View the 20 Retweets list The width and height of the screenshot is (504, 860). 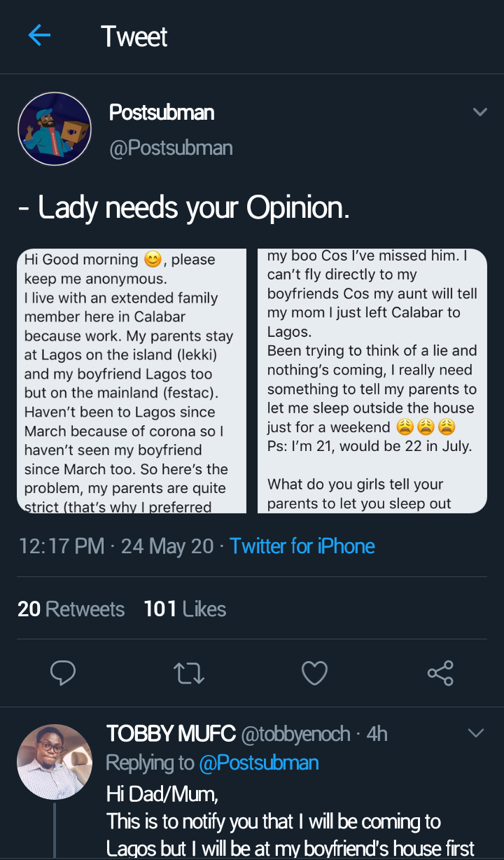(x=71, y=609)
